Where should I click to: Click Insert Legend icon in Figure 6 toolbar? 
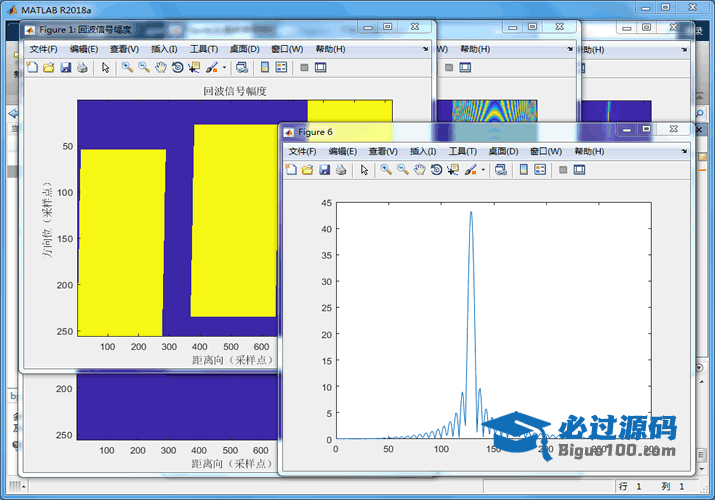(x=540, y=170)
